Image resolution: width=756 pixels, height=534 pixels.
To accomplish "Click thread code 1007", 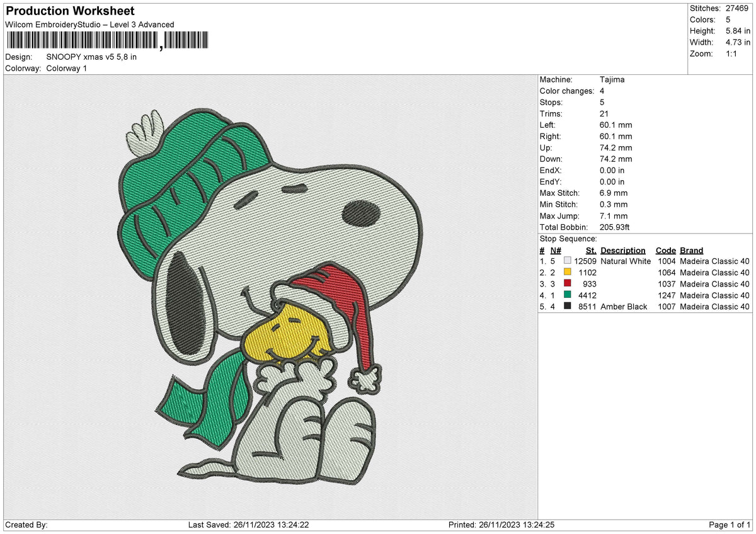I will tap(667, 307).
